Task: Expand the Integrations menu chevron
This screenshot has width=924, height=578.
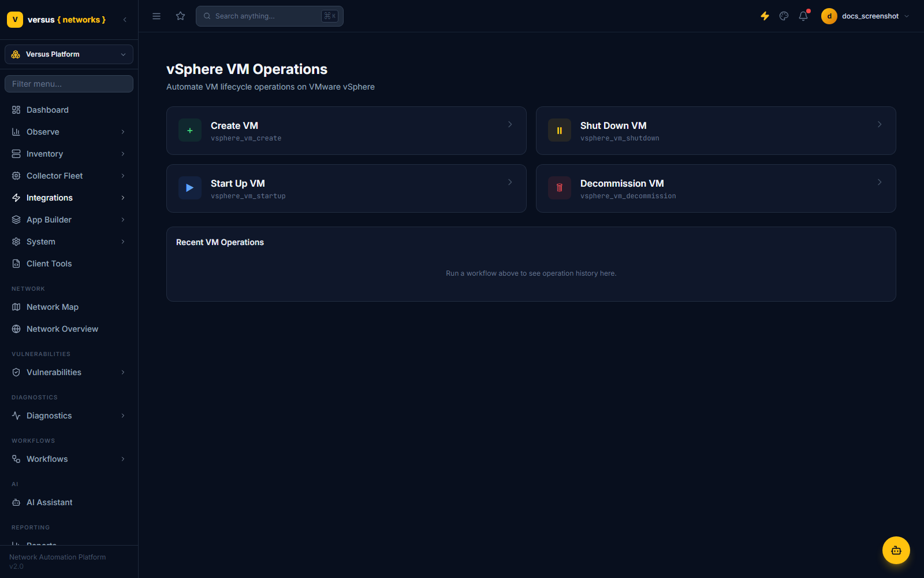Action: pos(123,198)
